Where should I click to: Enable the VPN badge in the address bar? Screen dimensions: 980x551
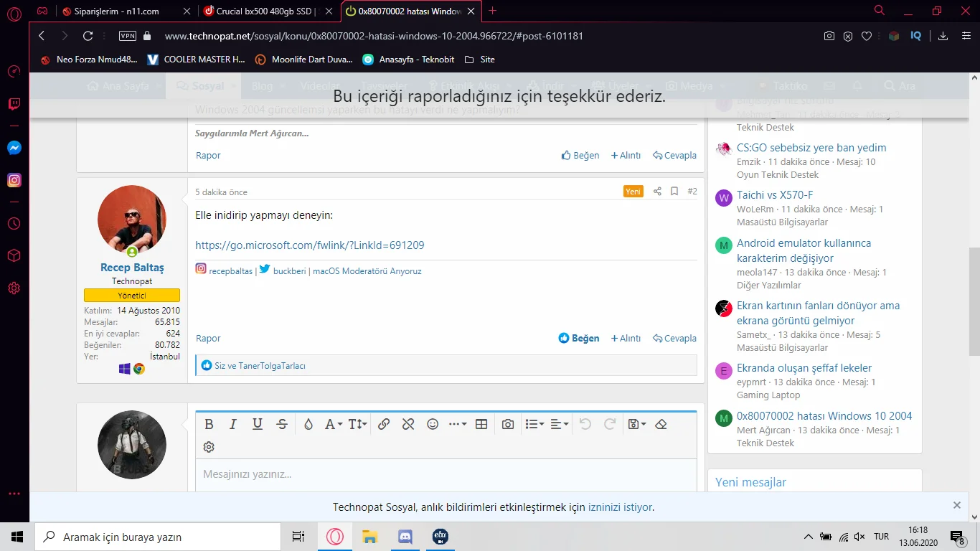pyautogui.click(x=127, y=34)
